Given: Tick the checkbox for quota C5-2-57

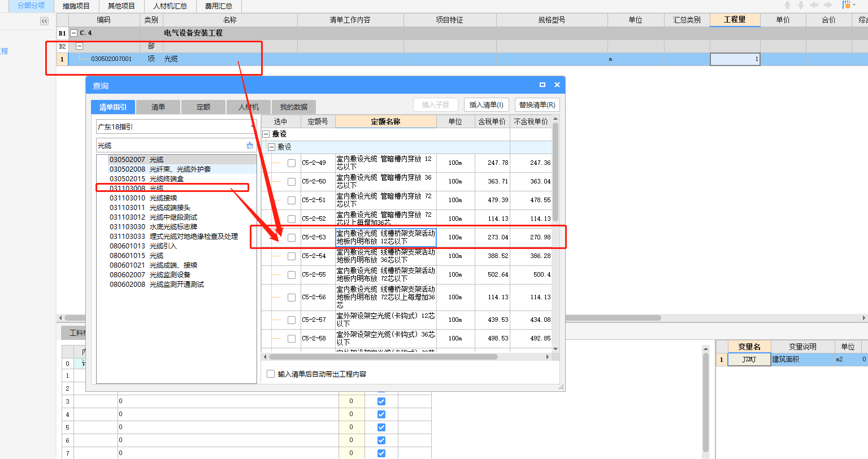Looking at the screenshot, I should (292, 320).
